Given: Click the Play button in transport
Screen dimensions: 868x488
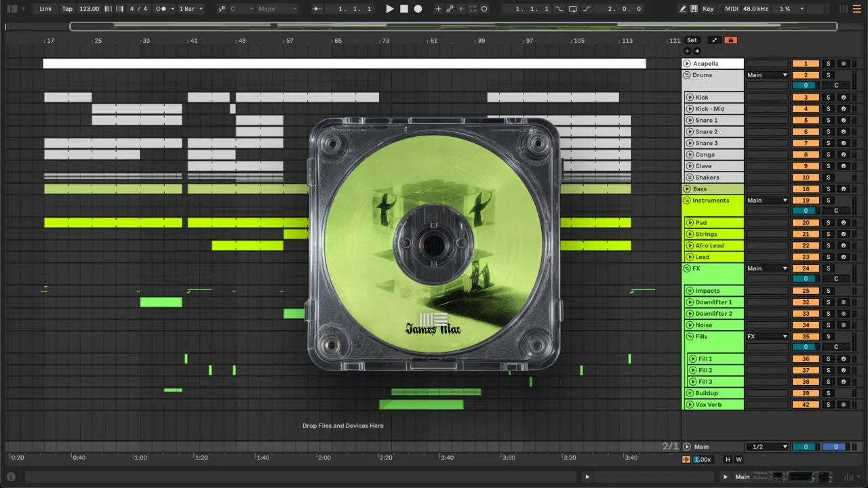Looking at the screenshot, I should [389, 9].
